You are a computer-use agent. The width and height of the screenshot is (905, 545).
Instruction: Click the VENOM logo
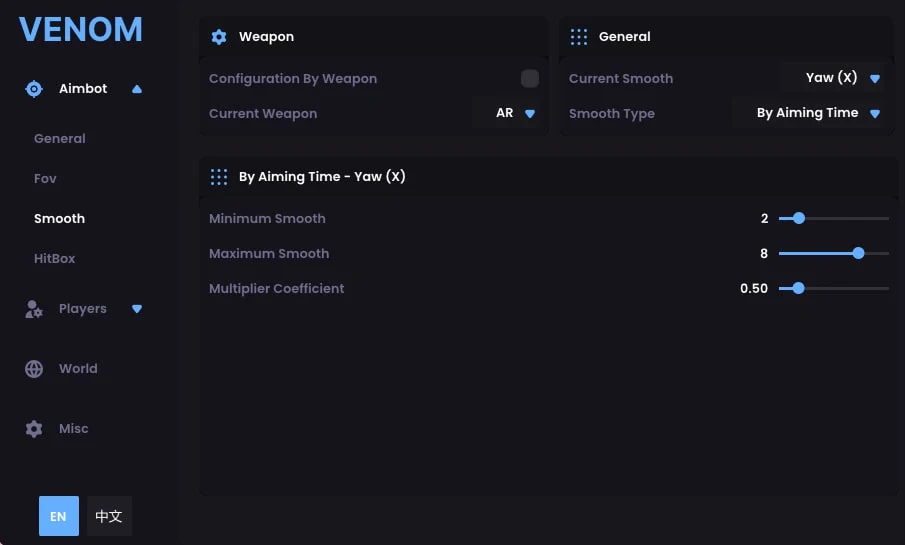coord(81,29)
